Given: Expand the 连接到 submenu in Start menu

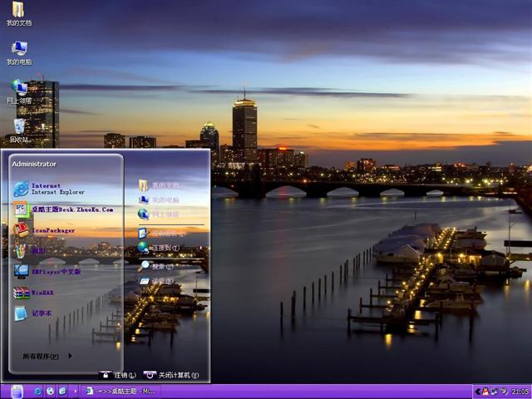Looking at the screenshot, I should 164,248.
